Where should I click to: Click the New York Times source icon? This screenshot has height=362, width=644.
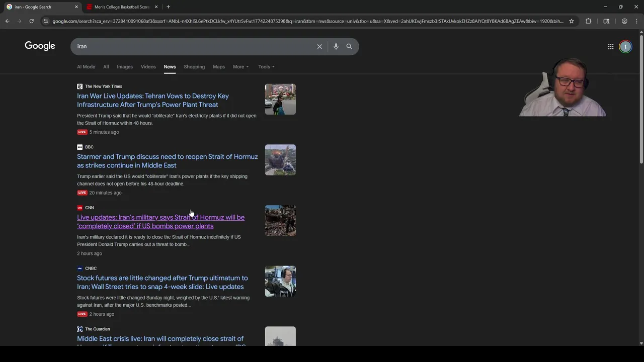coord(79,86)
